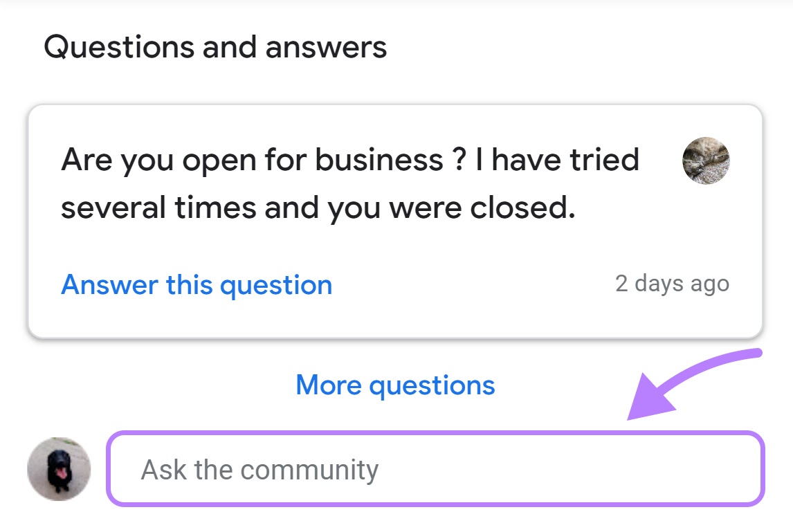Click the asker's profile picture on question card
The width and height of the screenshot is (793, 532).
pyautogui.click(x=706, y=160)
